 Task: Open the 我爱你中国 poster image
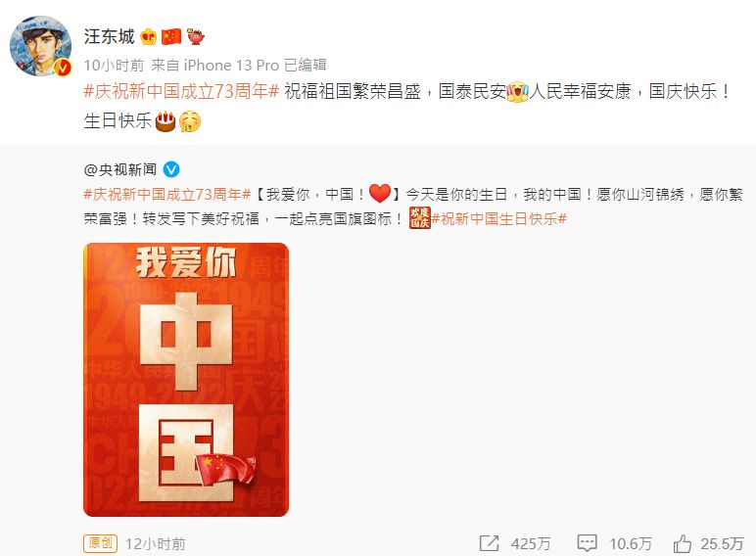click(x=186, y=380)
